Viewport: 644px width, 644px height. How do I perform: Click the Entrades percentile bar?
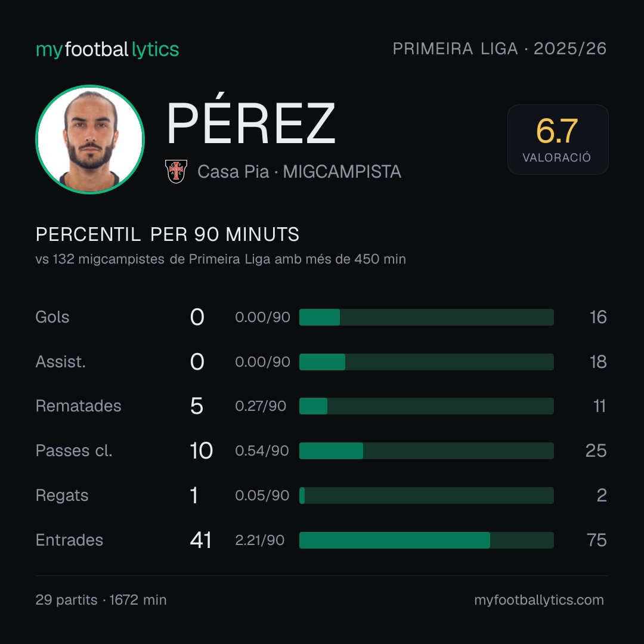pyautogui.click(x=426, y=540)
